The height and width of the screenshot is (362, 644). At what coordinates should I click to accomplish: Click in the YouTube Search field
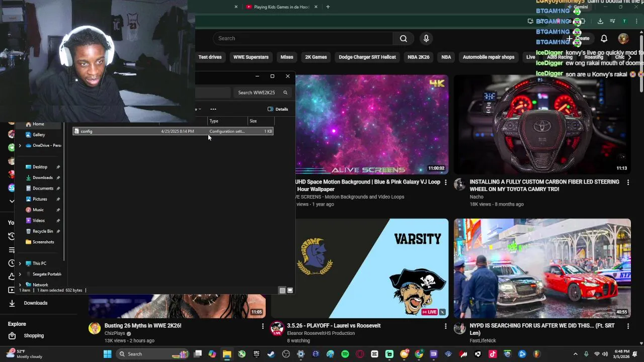click(x=303, y=38)
